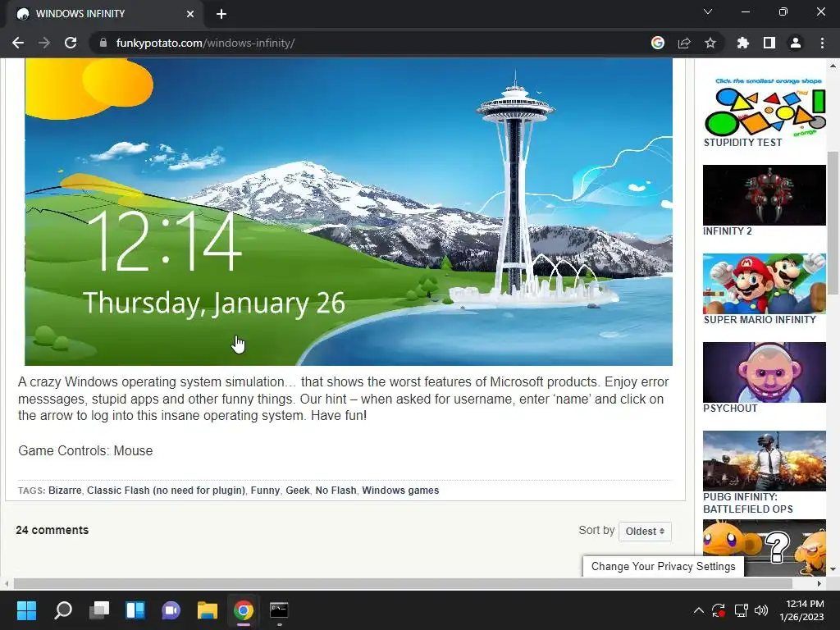Click the Chrome taskbar icon
This screenshot has height=630, width=840.
[243, 610]
